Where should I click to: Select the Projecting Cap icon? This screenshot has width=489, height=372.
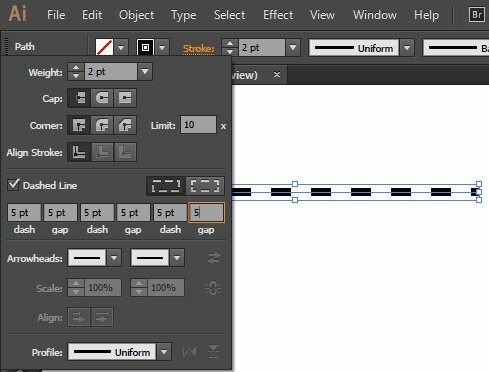pyautogui.click(x=125, y=98)
